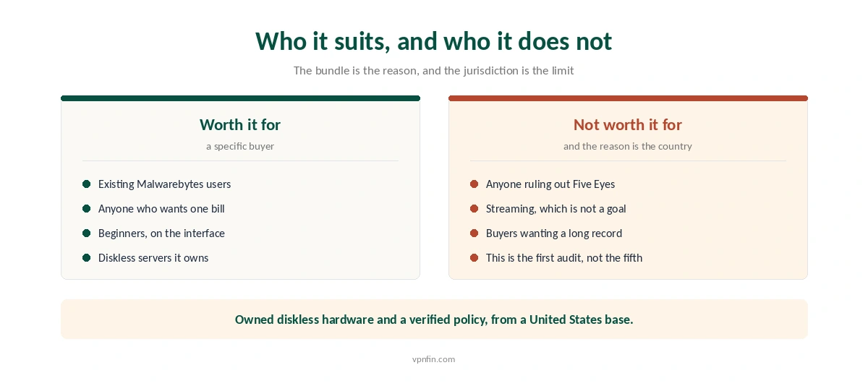Viewport: 868px width, 386px height.
Task: Click the green bullet beside Beginners, on the interface
Action: [x=87, y=233]
